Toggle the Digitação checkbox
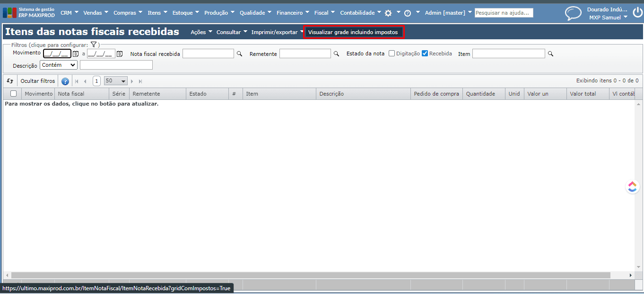 pos(392,53)
